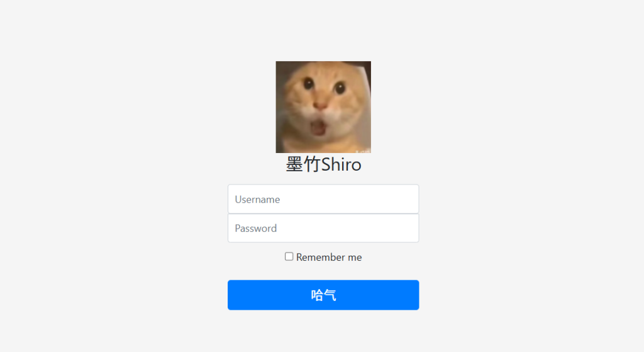Place cursor in the Password box

point(323,228)
